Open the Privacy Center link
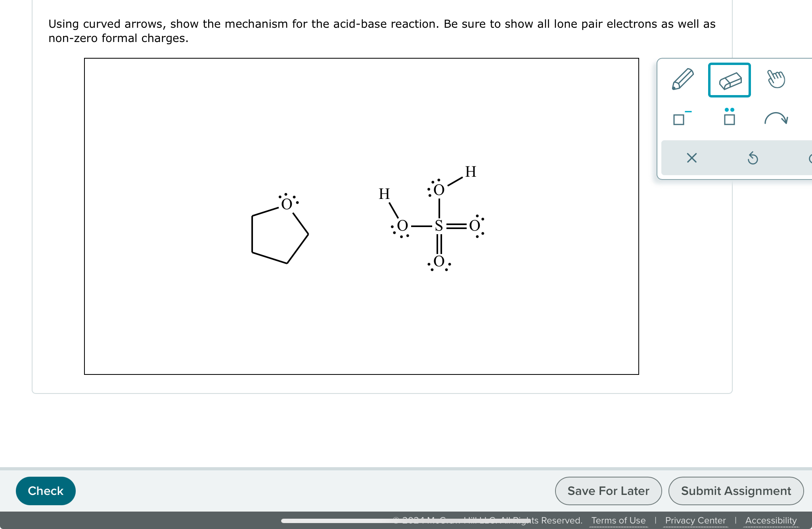812x529 pixels. pyautogui.click(x=695, y=520)
